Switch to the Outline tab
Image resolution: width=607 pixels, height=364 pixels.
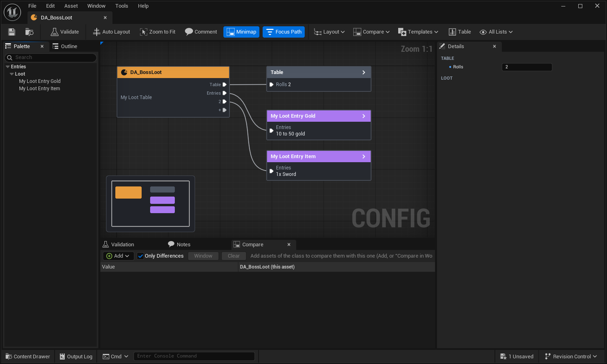[x=65, y=47]
